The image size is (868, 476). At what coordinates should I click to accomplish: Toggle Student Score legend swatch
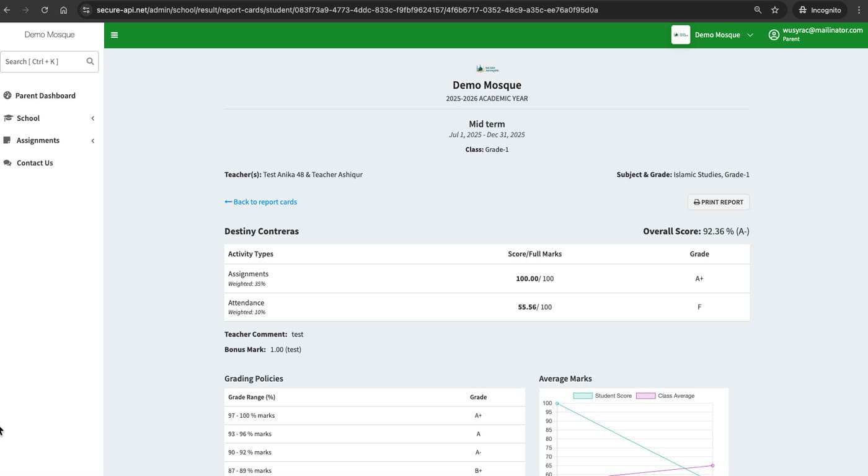click(x=582, y=395)
